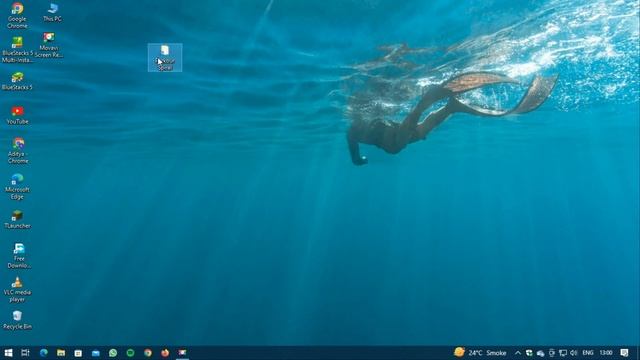This screenshot has width=640, height=360.
Task: Launch Firefox from the taskbar
Action: pos(165,353)
